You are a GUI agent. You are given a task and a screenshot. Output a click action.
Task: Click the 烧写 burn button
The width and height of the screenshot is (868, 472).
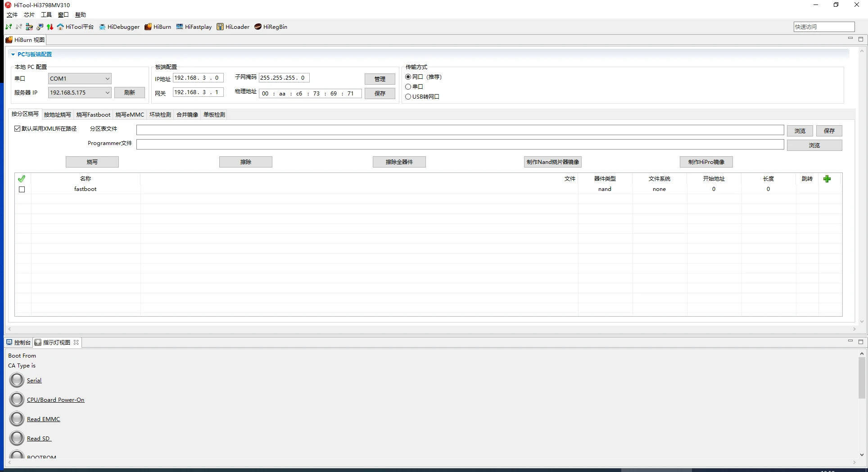[92, 162]
